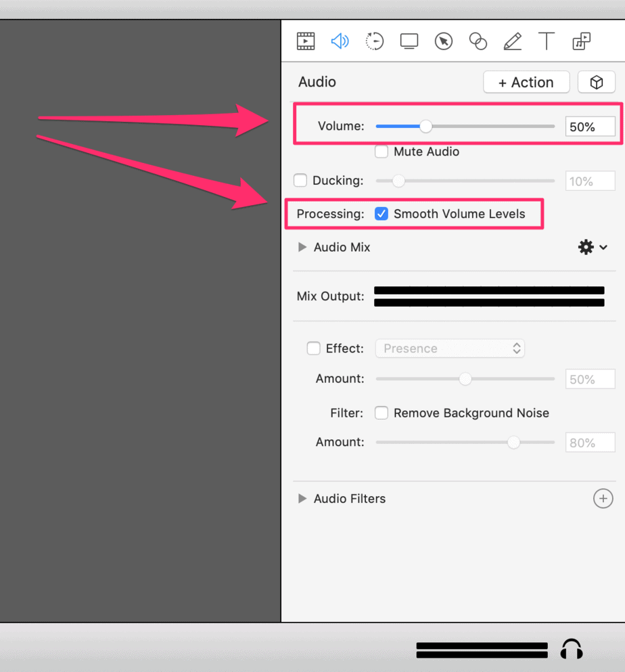Expand the Audio Mix section
This screenshot has height=672, width=625.
click(302, 247)
